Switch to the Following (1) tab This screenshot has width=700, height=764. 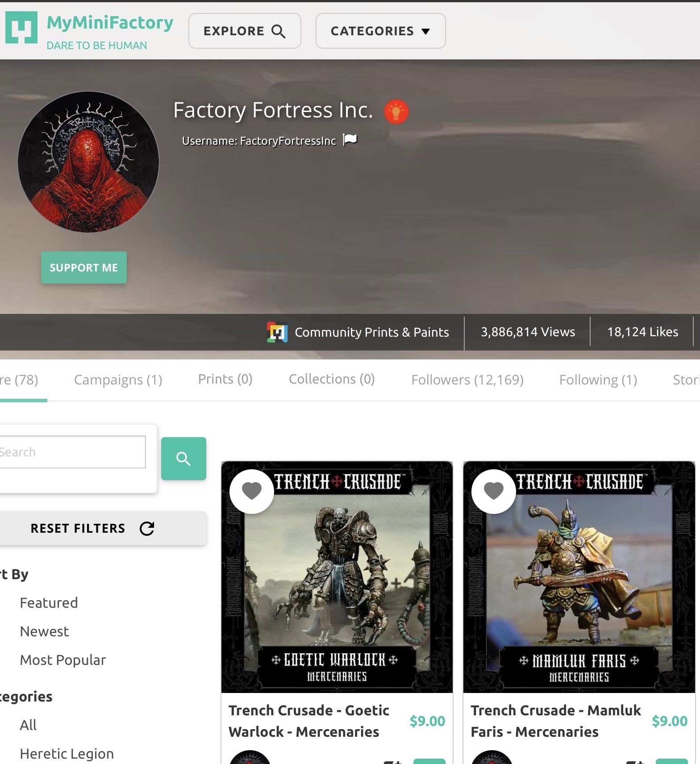pyautogui.click(x=598, y=380)
